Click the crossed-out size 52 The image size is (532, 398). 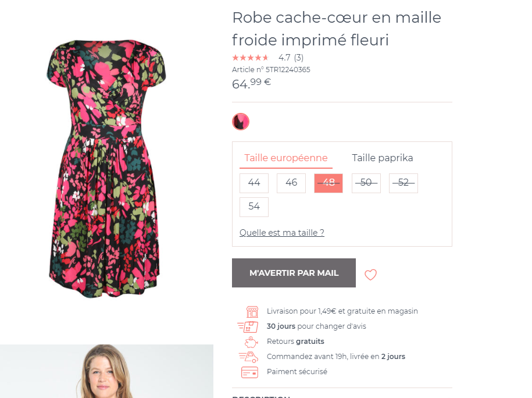403,183
